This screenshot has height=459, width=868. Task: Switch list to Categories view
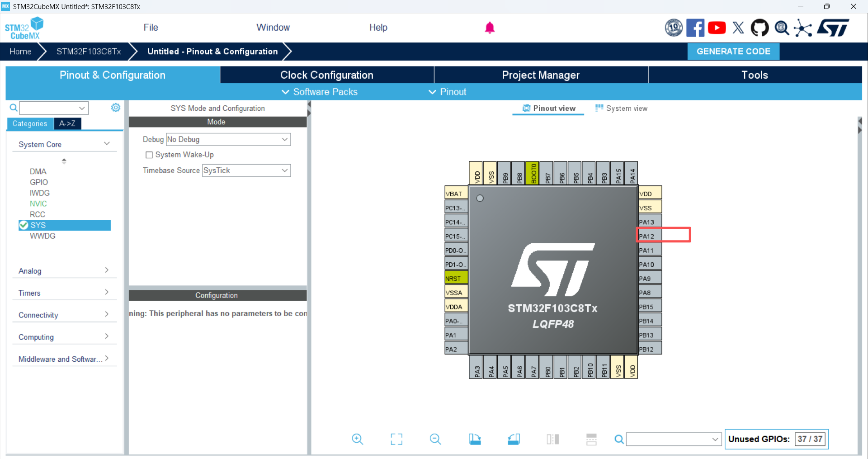click(30, 123)
